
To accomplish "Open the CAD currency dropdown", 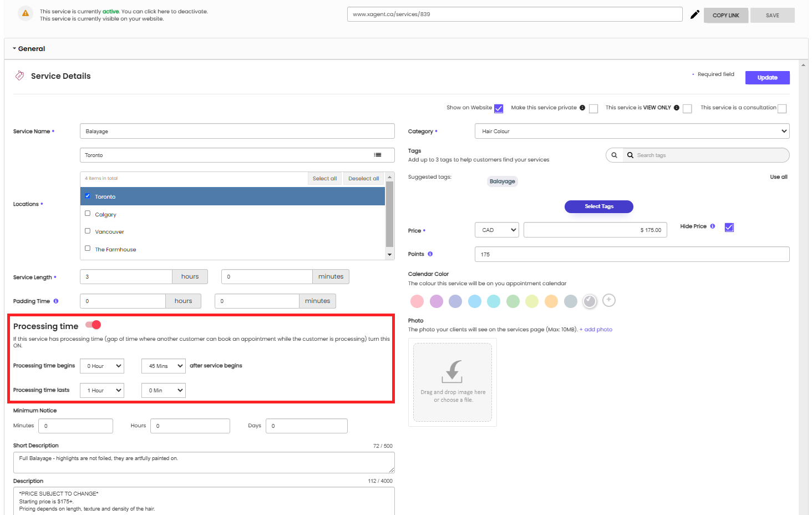I will 496,230.
